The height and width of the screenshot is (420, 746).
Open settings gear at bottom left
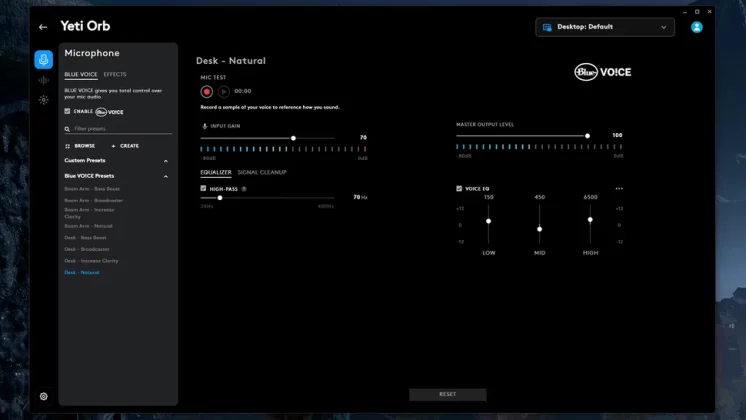pyautogui.click(x=43, y=396)
